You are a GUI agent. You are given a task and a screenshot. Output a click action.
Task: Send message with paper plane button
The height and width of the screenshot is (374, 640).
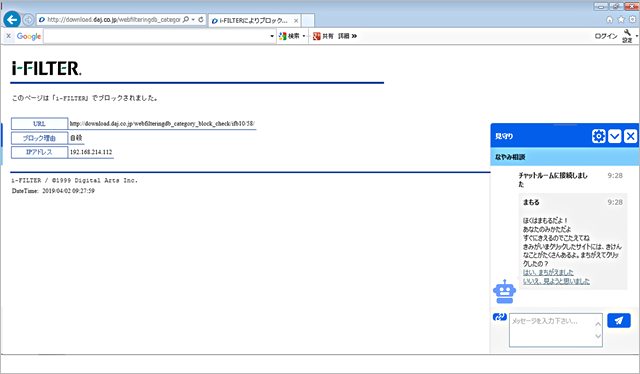click(619, 321)
